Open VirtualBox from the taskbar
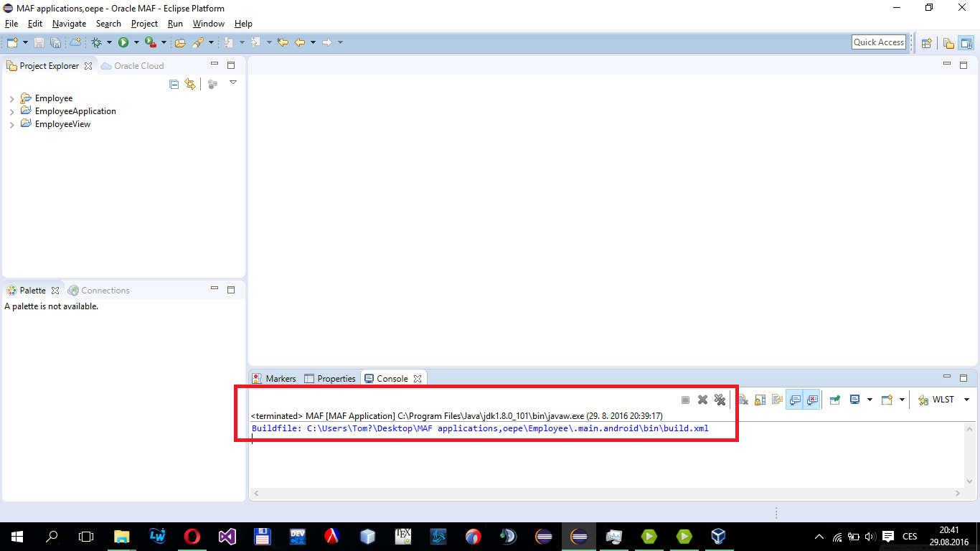The height and width of the screenshot is (551, 980). 718,537
